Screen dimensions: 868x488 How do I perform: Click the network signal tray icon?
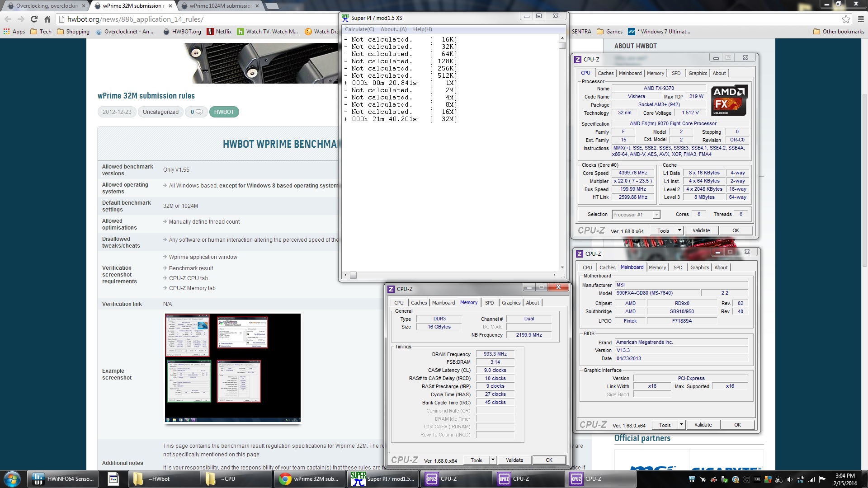click(x=811, y=479)
